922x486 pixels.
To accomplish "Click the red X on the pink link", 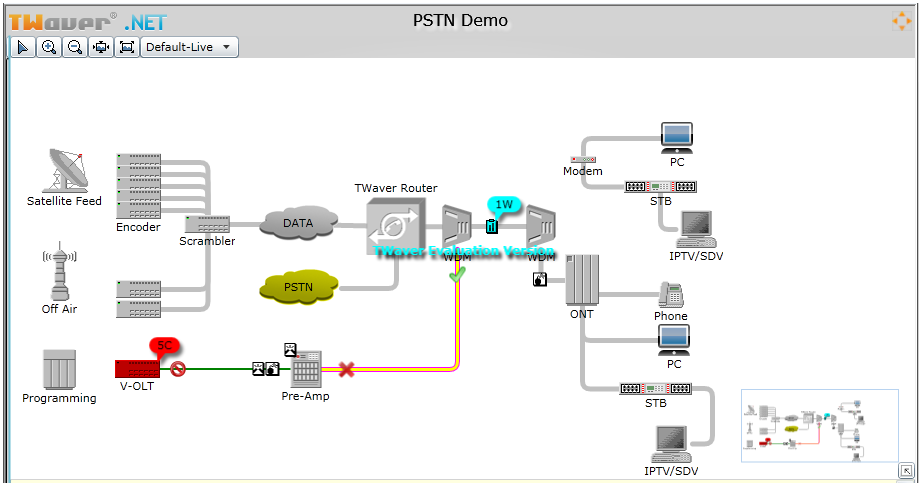I will pos(346,369).
